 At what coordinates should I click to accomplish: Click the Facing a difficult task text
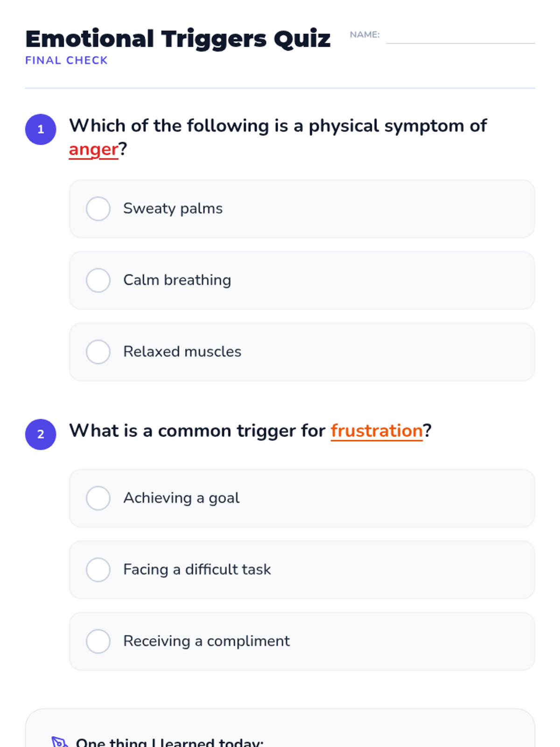(197, 570)
